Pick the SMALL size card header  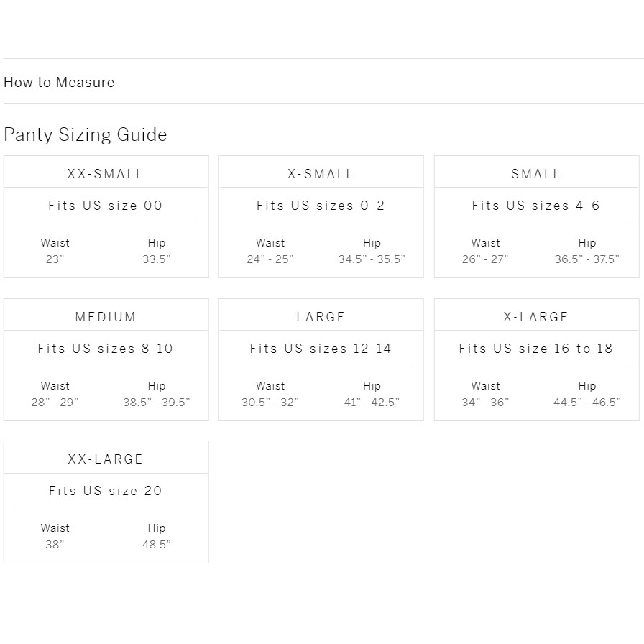click(536, 174)
